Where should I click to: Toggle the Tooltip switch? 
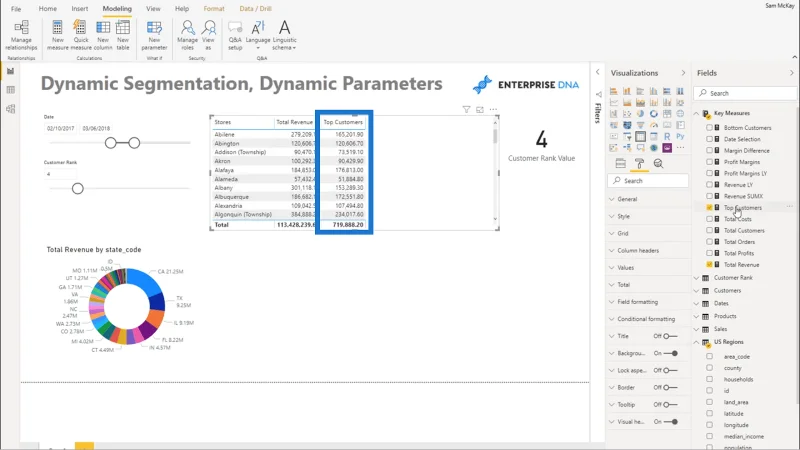(x=670, y=405)
